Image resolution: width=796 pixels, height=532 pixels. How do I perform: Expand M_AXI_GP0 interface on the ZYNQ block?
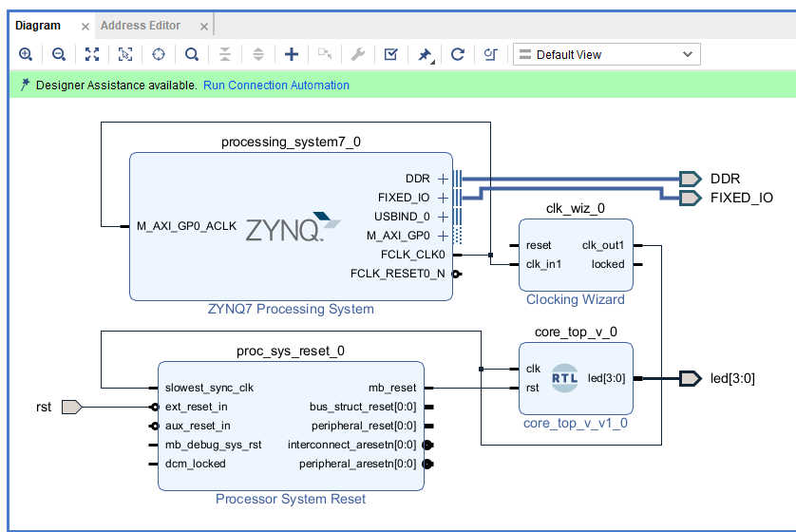443,236
